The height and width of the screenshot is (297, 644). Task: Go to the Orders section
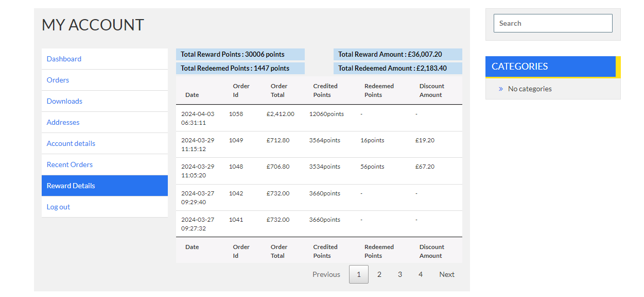click(58, 80)
